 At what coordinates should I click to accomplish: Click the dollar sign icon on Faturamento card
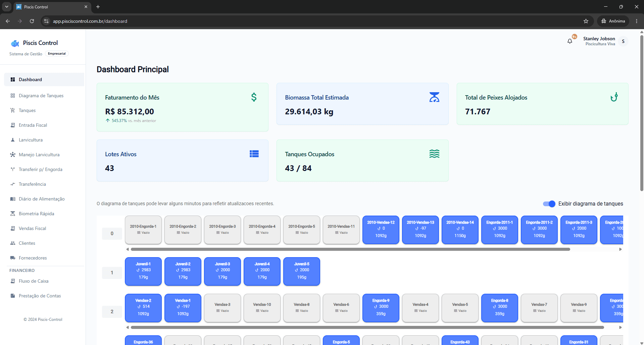coord(254,97)
